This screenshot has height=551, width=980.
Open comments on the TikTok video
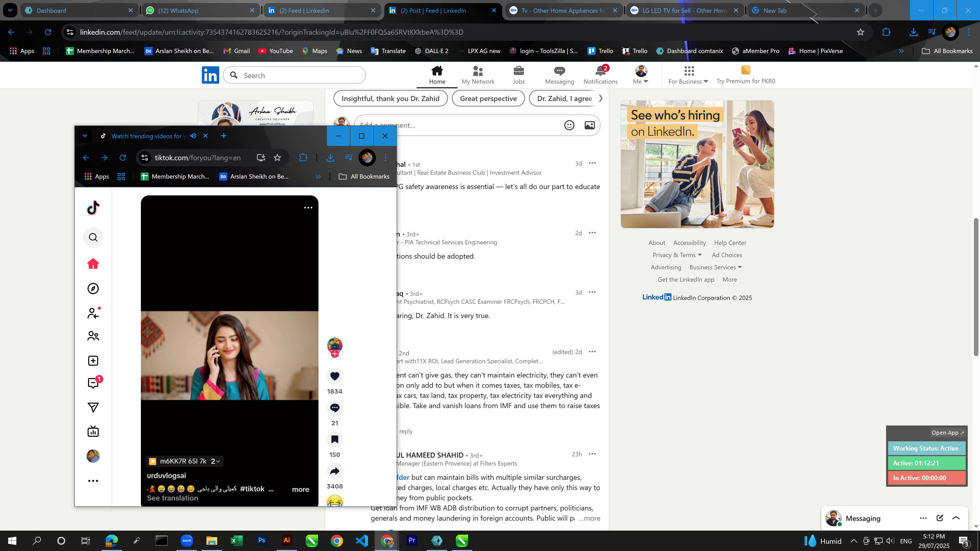tap(335, 408)
